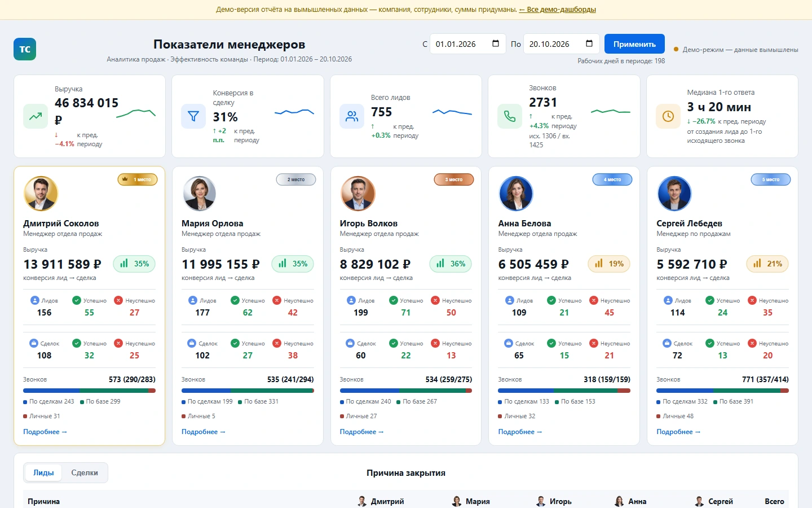
Task: Click Мария Орлова's profile photo
Action: pyautogui.click(x=200, y=193)
